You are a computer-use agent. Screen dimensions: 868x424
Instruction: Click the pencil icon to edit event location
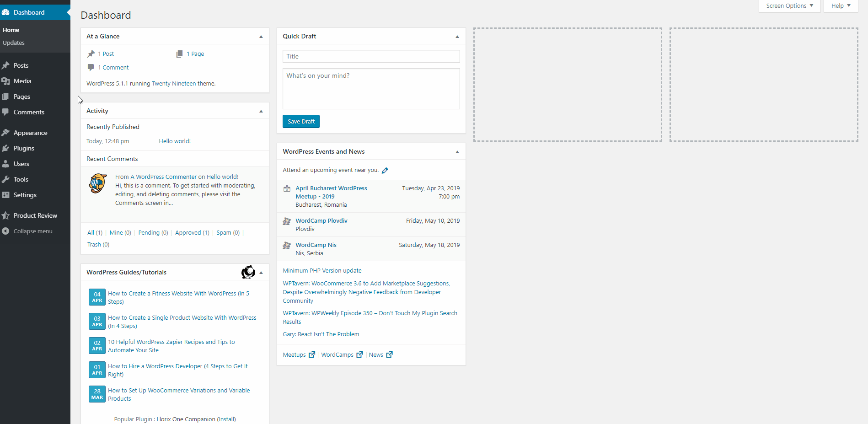click(x=385, y=171)
